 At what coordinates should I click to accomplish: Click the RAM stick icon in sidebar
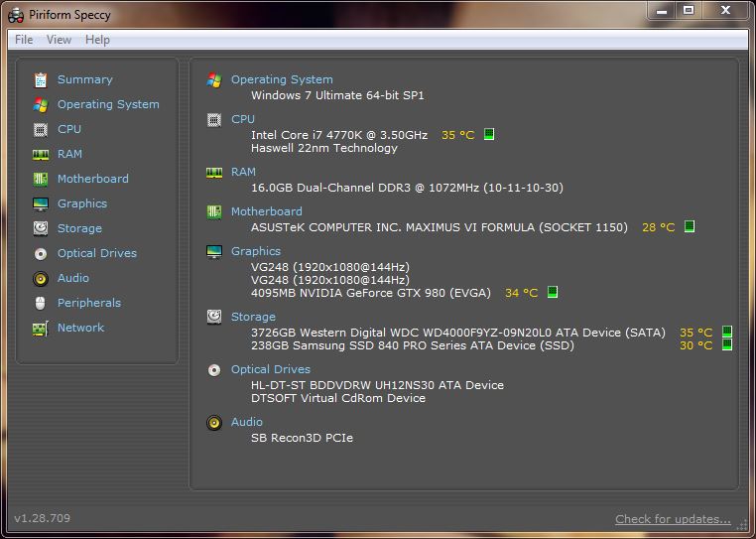(x=41, y=155)
